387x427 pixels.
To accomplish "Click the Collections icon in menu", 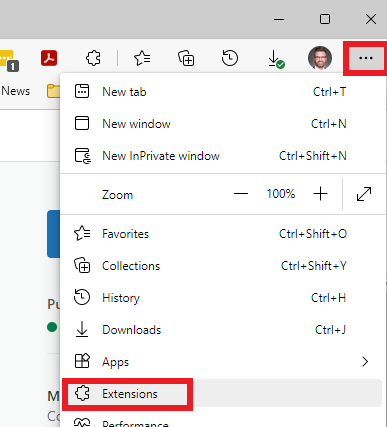I will coord(82,265).
